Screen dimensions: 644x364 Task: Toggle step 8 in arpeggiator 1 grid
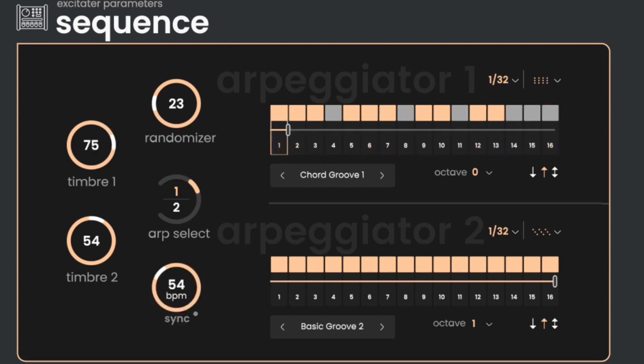406,113
